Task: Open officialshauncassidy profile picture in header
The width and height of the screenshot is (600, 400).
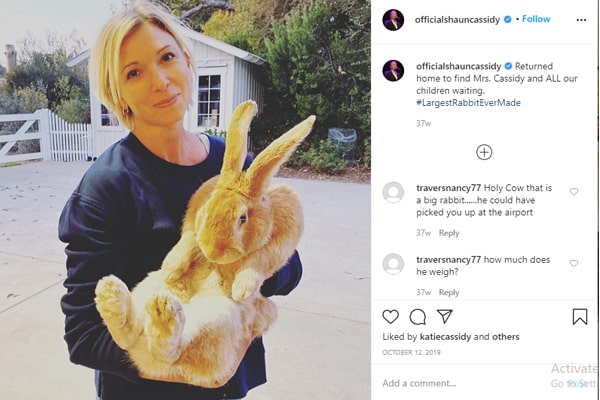Action: point(393,20)
